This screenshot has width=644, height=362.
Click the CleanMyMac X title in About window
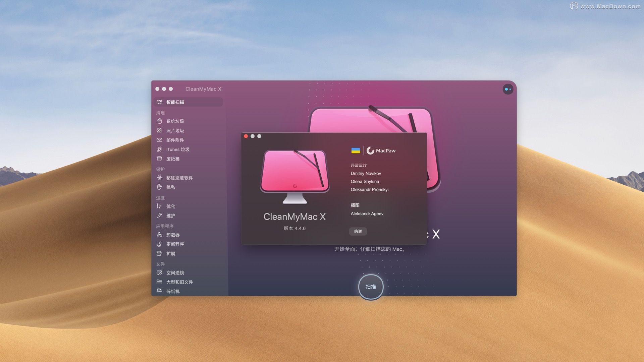pyautogui.click(x=294, y=217)
